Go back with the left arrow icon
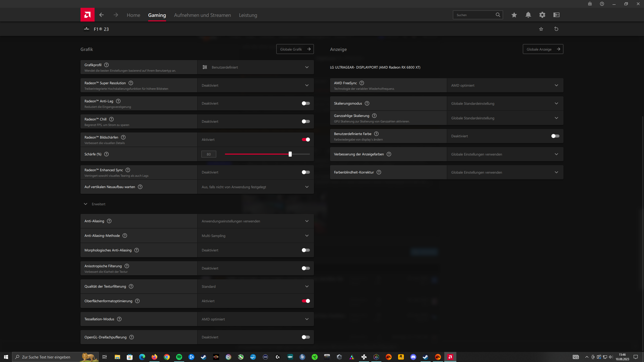Screen dimensions: 644x362 [x=101, y=15]
